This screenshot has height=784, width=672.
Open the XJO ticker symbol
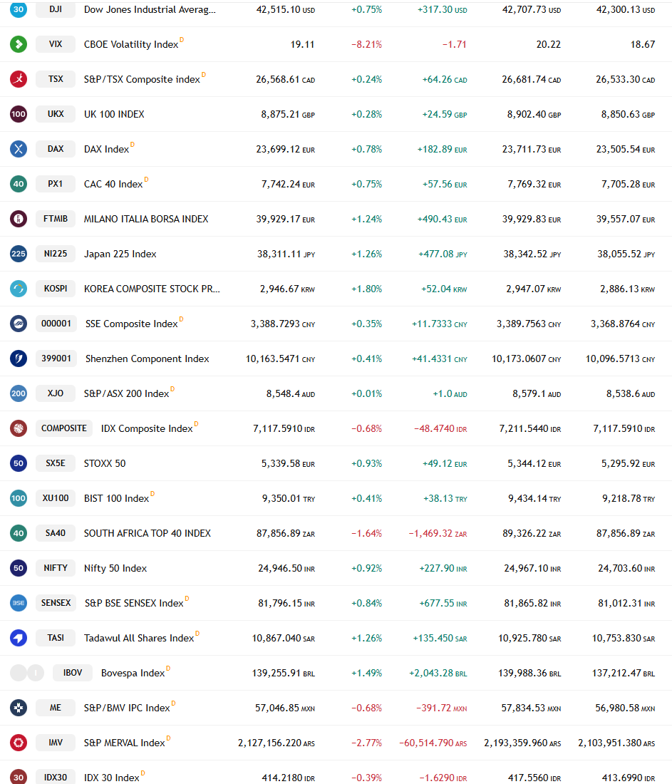coord(56,393)
